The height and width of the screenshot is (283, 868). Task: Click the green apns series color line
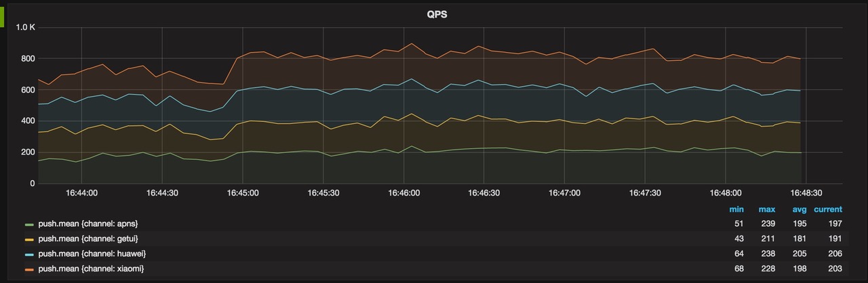pos(29,224)
